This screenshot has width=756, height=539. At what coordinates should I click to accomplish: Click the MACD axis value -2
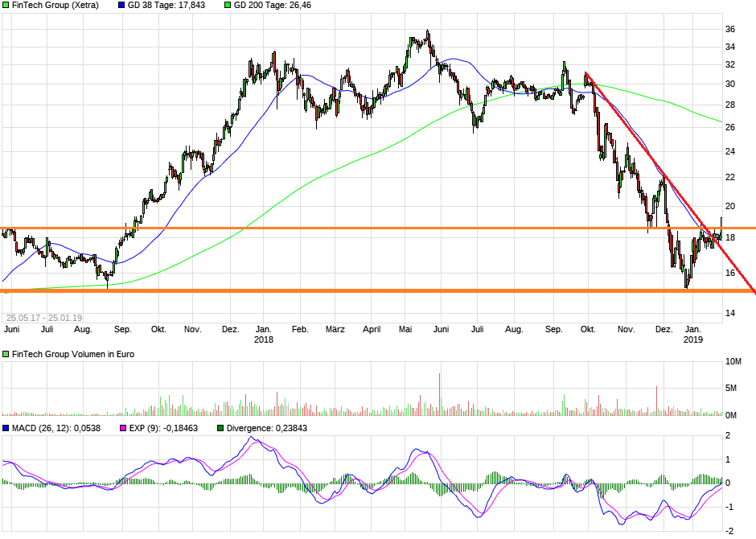click(x=730, y=531)
